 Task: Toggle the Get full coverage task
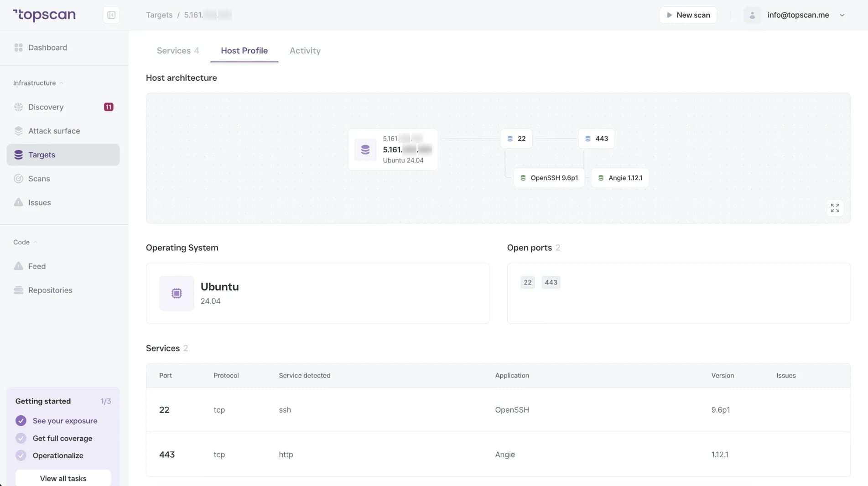21,438
